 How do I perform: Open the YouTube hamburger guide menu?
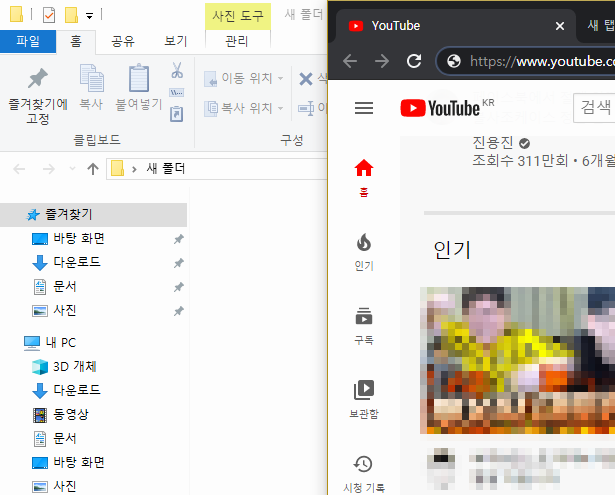(364, 108)
